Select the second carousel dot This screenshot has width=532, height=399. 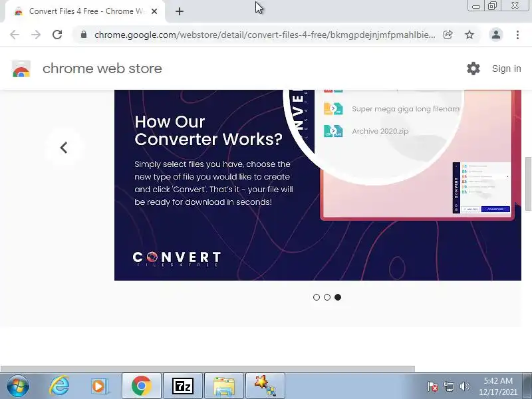(327, 297)
